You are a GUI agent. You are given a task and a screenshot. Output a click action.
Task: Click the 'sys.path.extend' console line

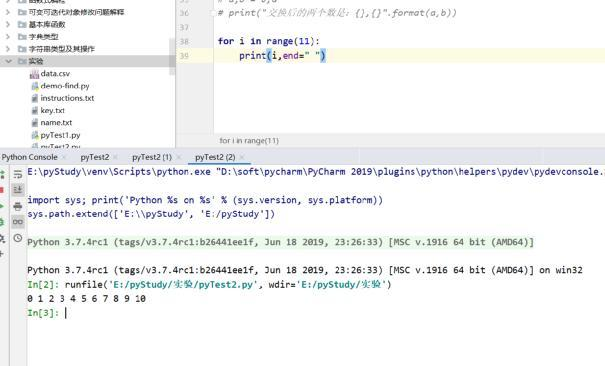coord(151,214)
